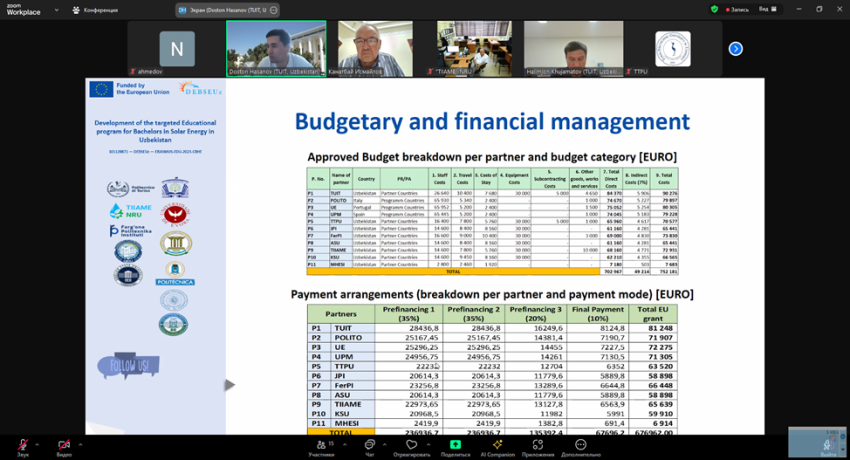
Task: Expand audio options arrow next to Звук
Action: [37, 444]
